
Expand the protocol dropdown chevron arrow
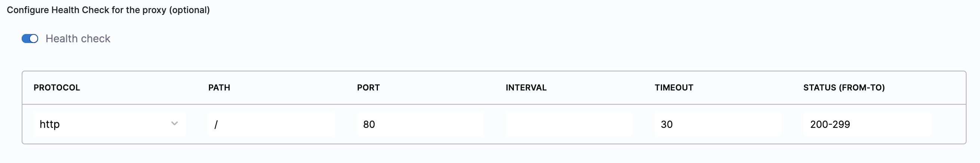pyautogui.click(x=175, y=123)
